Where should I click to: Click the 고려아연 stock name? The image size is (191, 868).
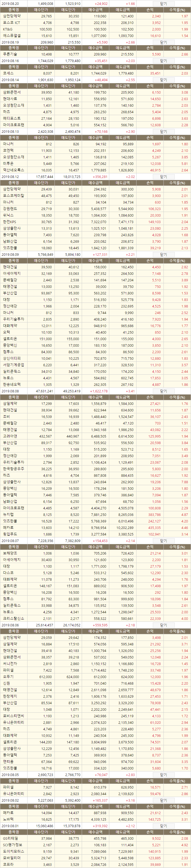tap(10, 436)
